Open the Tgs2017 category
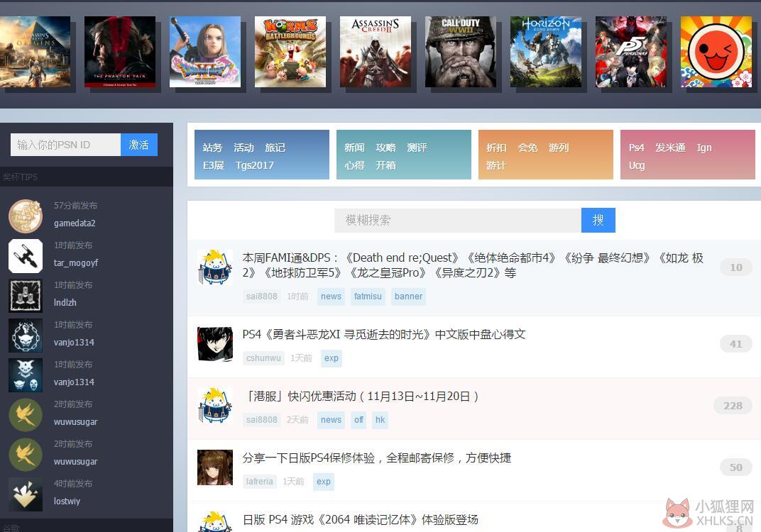 [x=255, y=165]
